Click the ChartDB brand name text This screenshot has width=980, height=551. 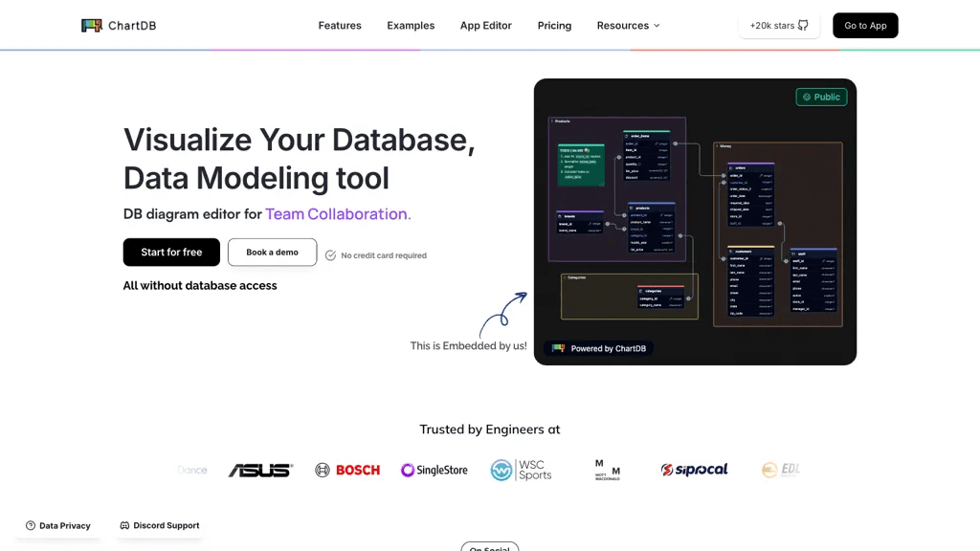coord(132,26)
